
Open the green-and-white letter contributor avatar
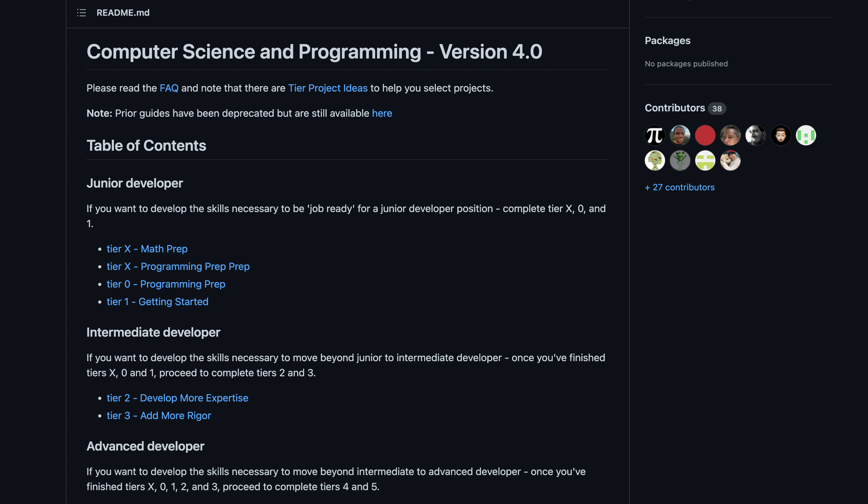click(806, 135)
